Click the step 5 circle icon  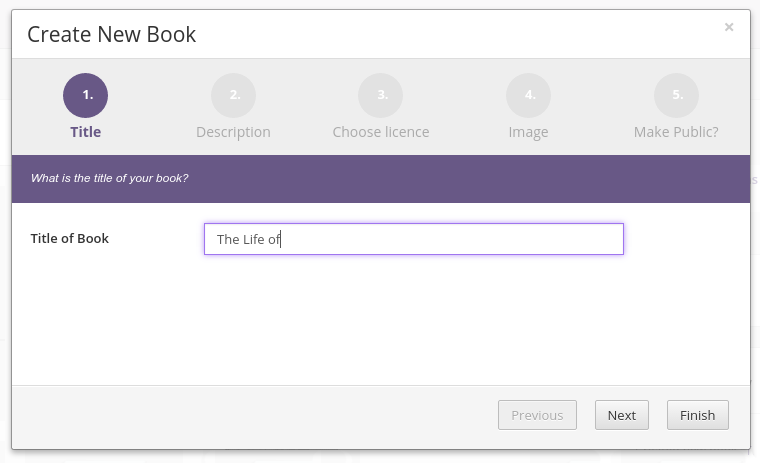(676, 95)
